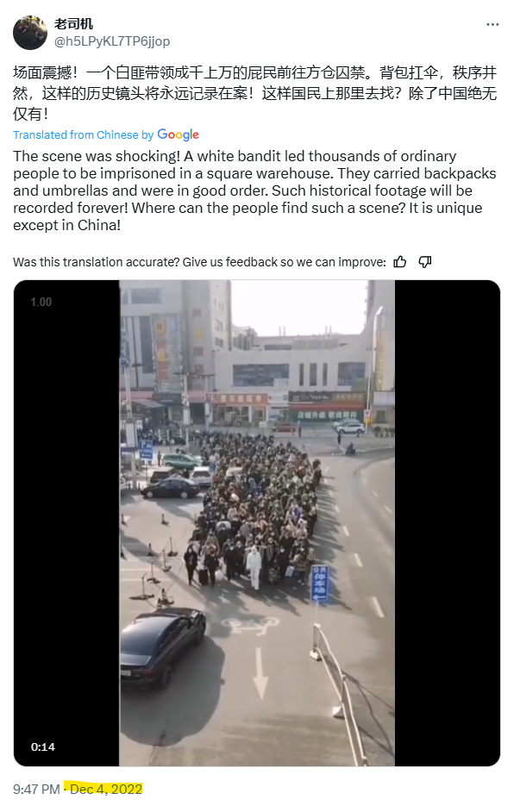Click the left black bar of video
The image size is (514, 812).
tap(67, 523)
